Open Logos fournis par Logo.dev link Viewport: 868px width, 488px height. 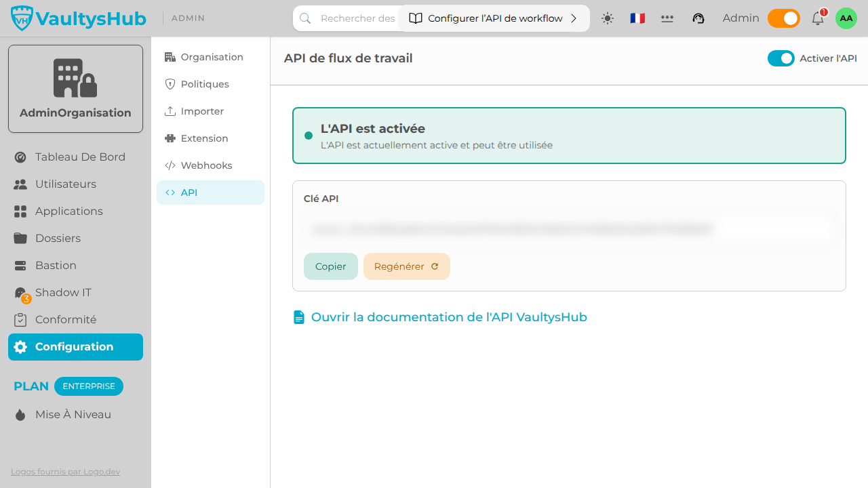(65, 472)
